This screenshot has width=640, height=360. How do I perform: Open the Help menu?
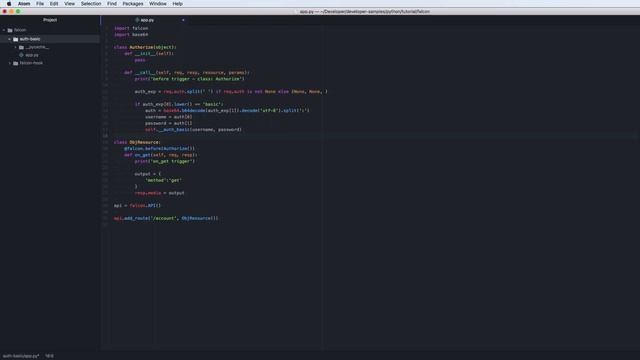(x=178, y=4)
